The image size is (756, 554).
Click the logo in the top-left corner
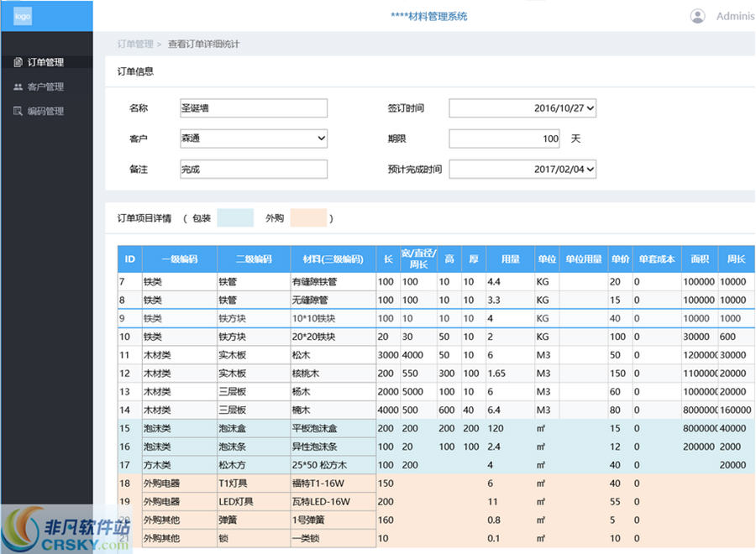(22, 16)
